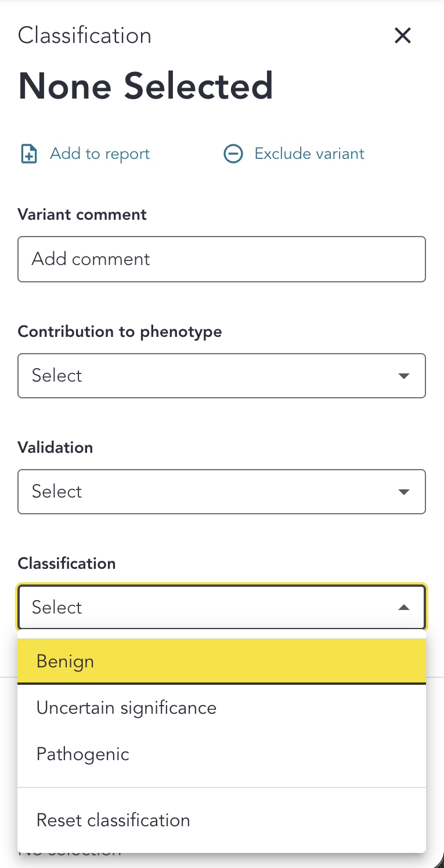Click the Variant comment field label
Screen dimensions: 444x868
[x=82, y=215]
